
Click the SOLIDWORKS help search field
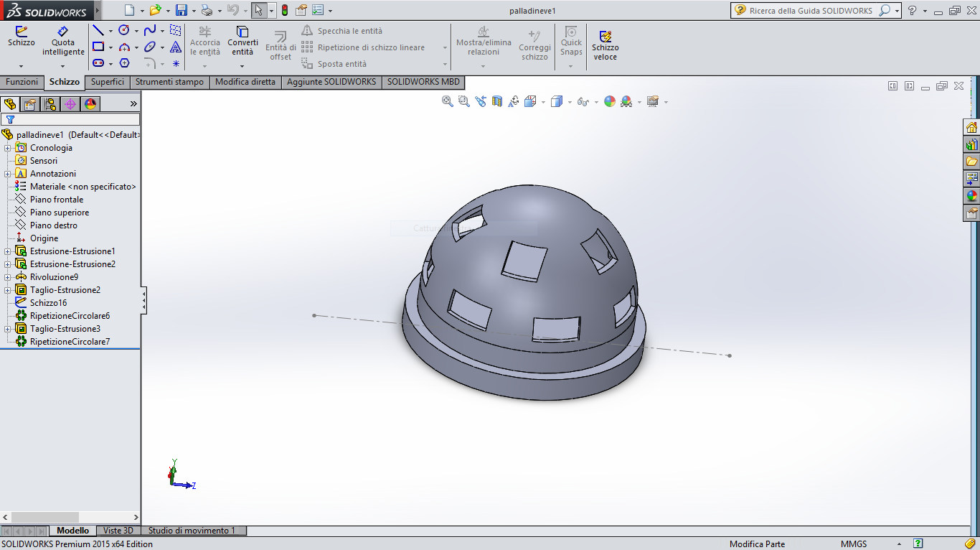[811, 11]
